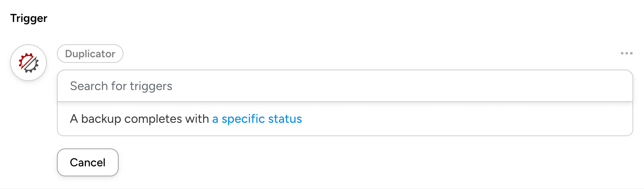Viewport: 644px width, 189px height.
Task: Select the Duplicator tag above the search box
Action: point(90,54)
